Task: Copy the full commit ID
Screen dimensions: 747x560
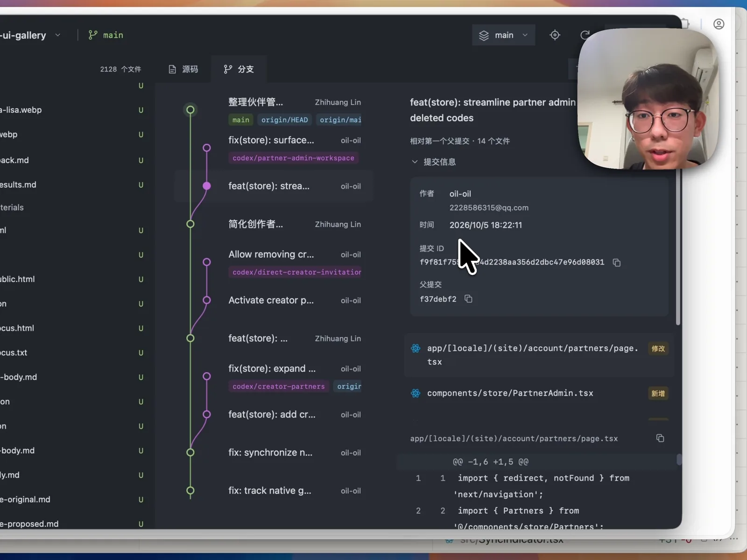Action: point(617,263)
